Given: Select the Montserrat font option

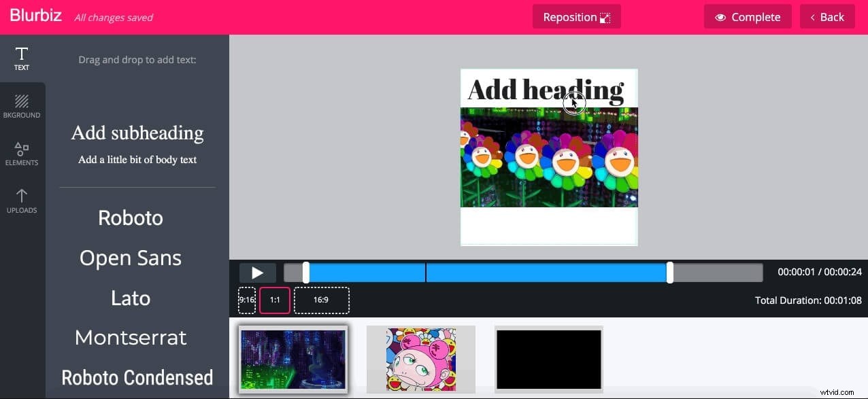Looking at the screenshot, I should (130, 337).
